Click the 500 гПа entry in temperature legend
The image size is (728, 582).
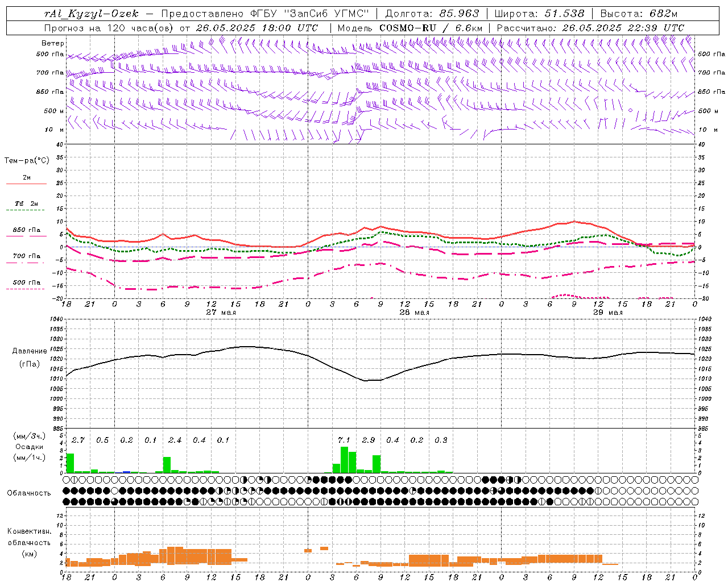coord(27,282)
